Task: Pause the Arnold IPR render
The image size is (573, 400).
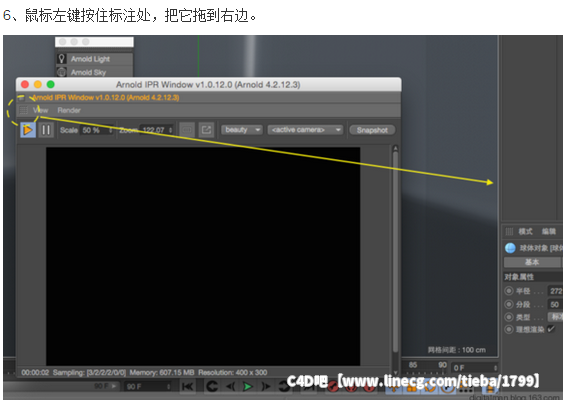Action: (x=46, y=130)
